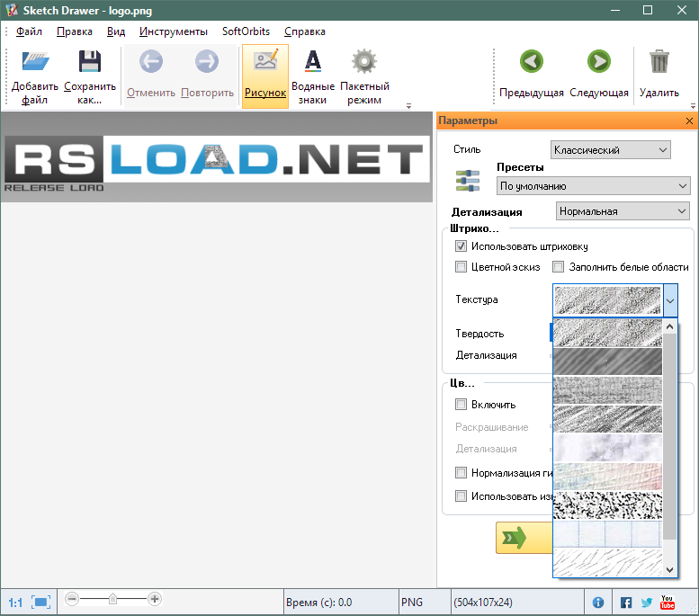Viewport: 699px width, 616px height.
Task: Open Пакетный режим gear icon
Action: (364, 61)
